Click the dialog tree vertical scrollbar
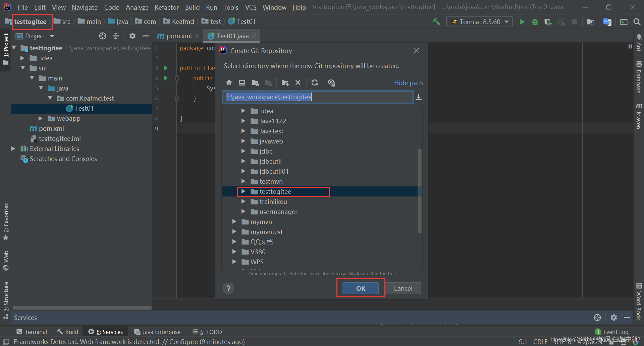Screen dimensions: 644x346 tap(419, 191)
